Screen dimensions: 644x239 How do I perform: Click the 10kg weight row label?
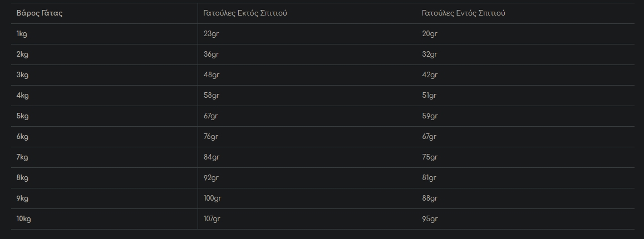point(24,219)
